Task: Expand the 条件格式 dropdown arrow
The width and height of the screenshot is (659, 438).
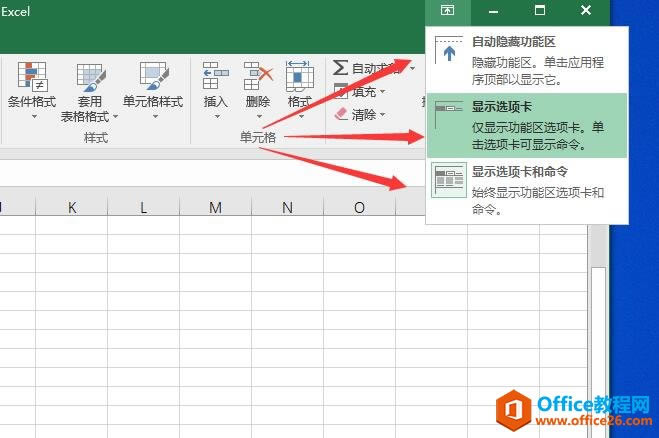Action: pyautogui.click(x=34, y=116)
